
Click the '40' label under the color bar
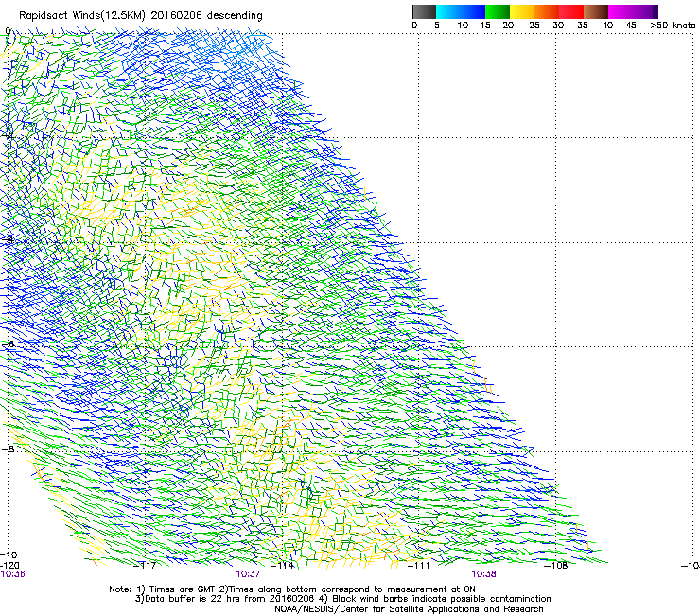[x=607, y=26]
